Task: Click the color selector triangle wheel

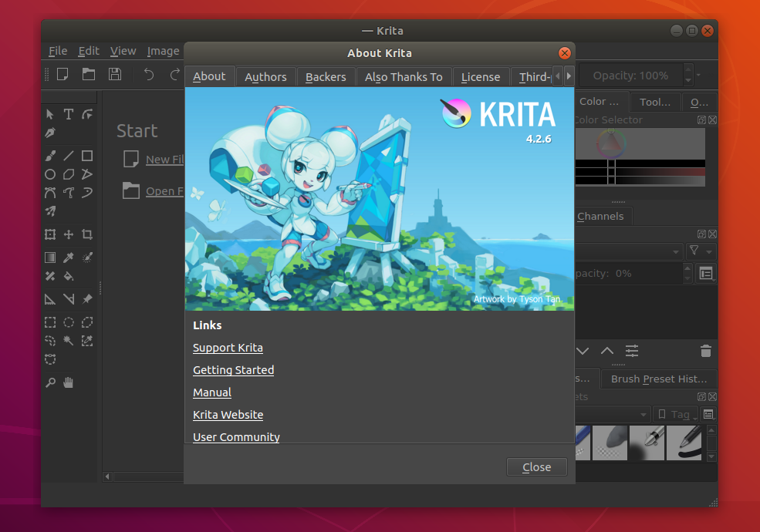Action: pos(611,143)
